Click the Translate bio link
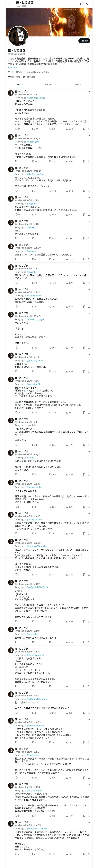This screenshot has width=98, height=868. tap(14, 67)
